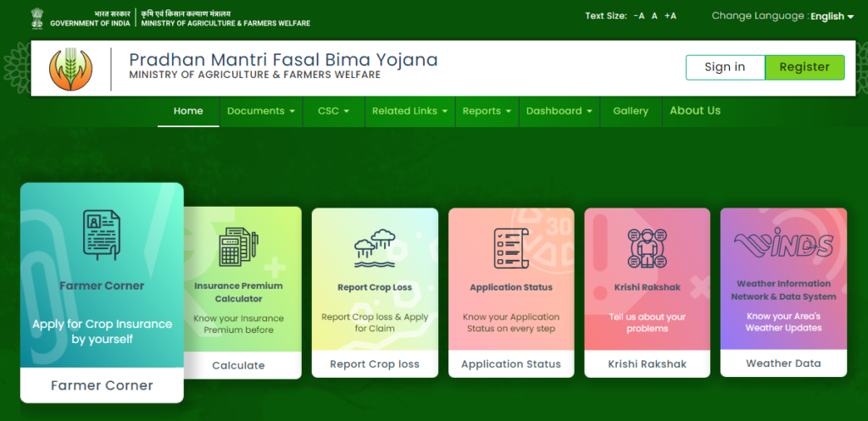Expand the Documents menu
Viewport: 868px width, 421px height.
(261, 111)
